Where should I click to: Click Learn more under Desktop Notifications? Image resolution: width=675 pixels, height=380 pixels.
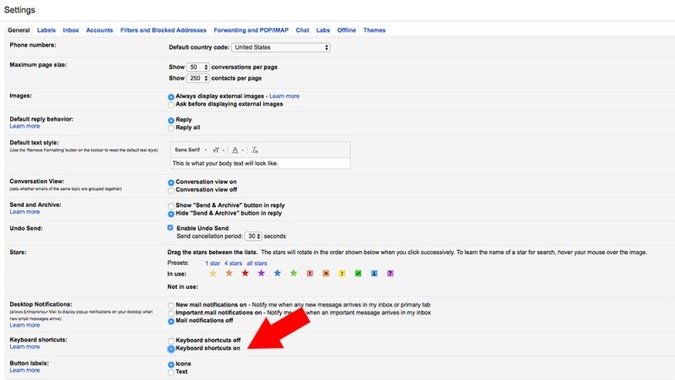pyautogui.click(x=25, y=325)
